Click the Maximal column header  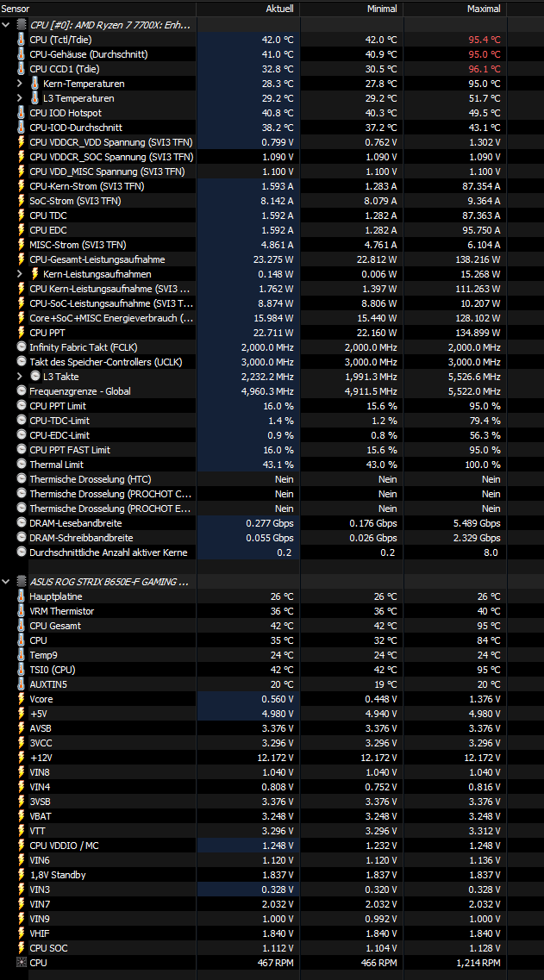pos(484,9)
